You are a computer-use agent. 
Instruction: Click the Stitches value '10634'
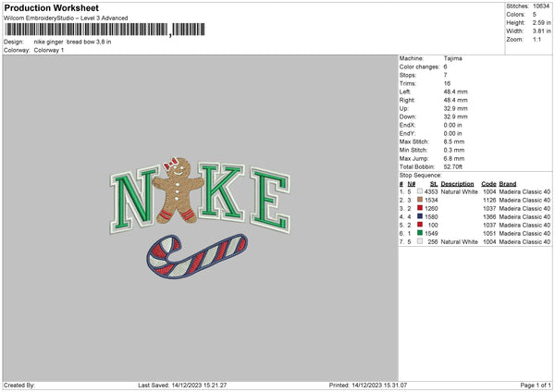(x=541, y=6)
